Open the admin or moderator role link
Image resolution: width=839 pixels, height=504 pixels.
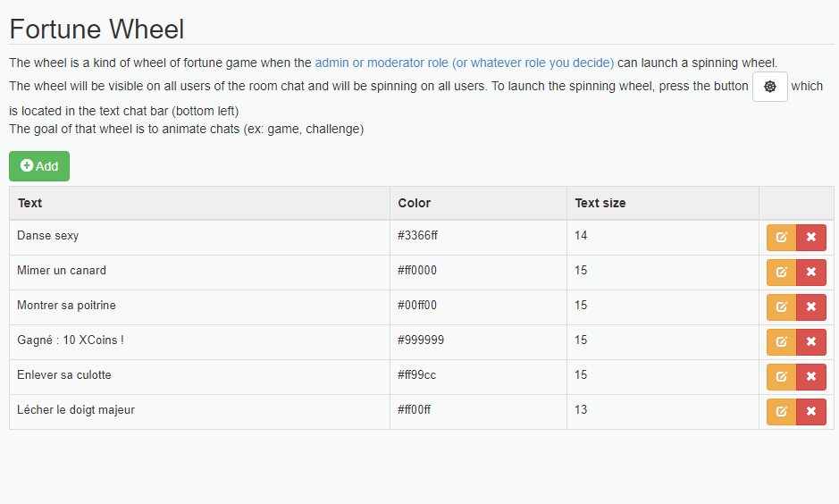coord(464,63)
